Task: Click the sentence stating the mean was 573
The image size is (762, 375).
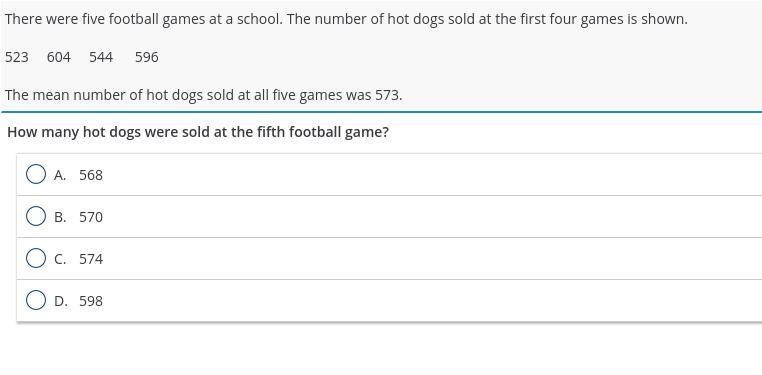Action: 204,95
